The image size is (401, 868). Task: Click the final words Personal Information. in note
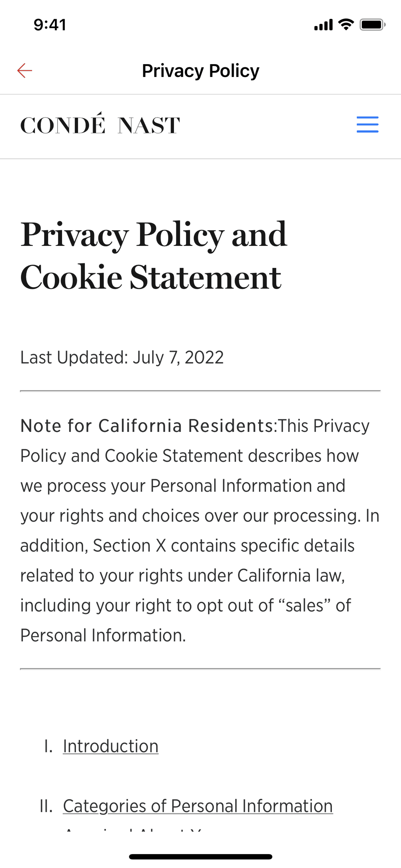click(x=103, y=635)
